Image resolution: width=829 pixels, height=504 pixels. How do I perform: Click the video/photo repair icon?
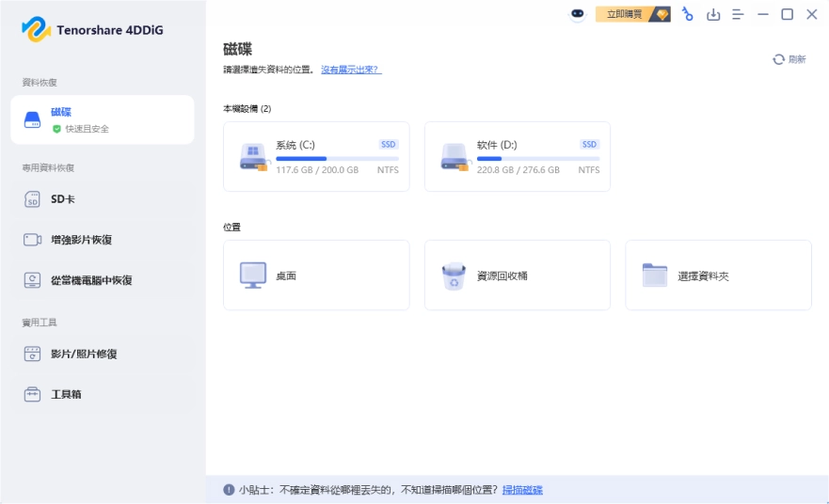(32, 354)
